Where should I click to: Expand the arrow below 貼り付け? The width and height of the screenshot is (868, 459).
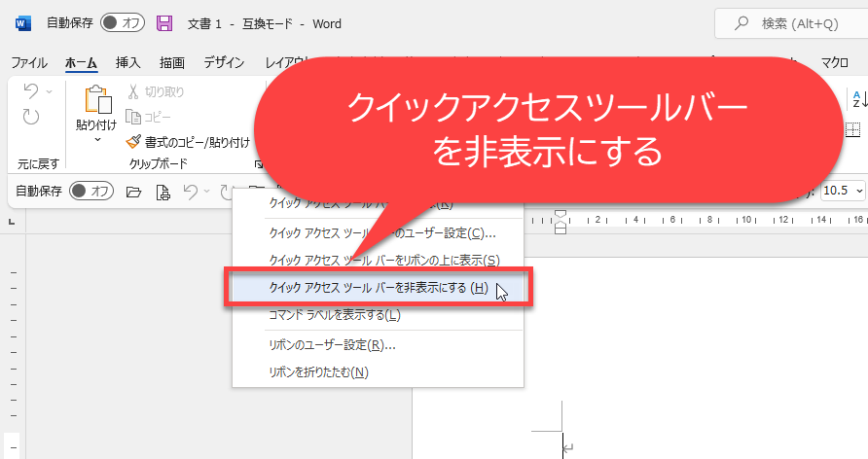tap(96, 140)
